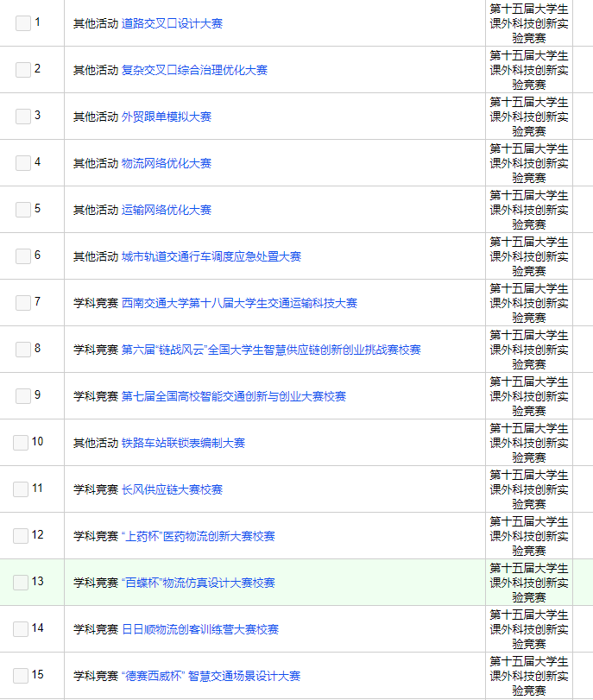Check the highlighted row 13 checkbox
593x700 pixels.
point(21,583)
